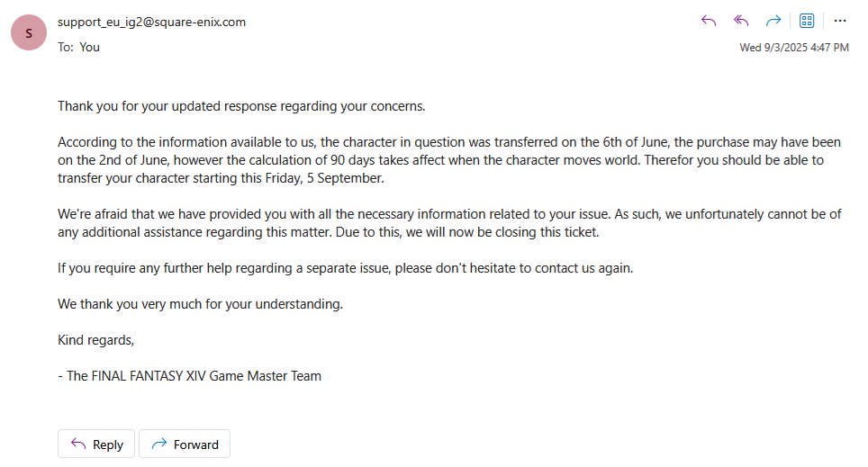Click the sender address support_eu_ig2@square-enix.com
Image resolution: width=868 pixels, height=467 pixels.
click(x=151, y=22)
